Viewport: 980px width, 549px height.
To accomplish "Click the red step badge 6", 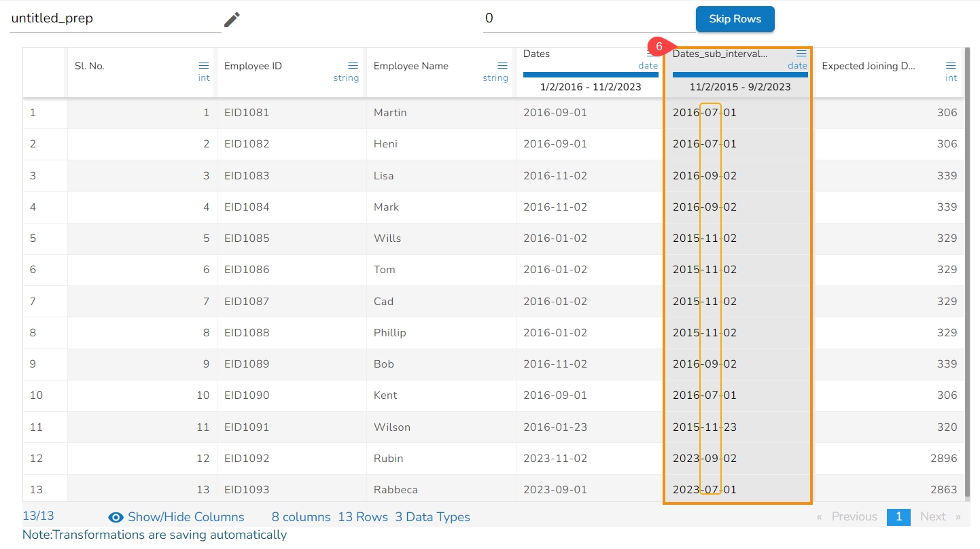I will pyautogui.click(x=659, y=46).
